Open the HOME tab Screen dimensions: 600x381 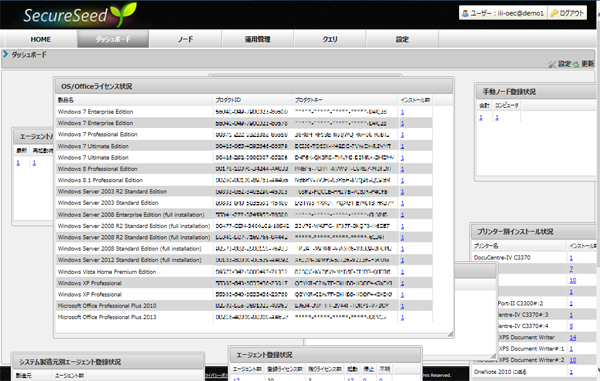(x=41, y=39)
